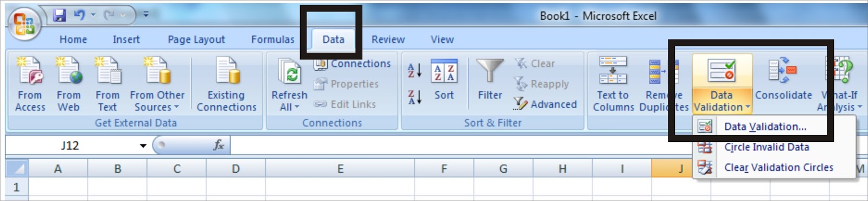Open Existing Connections
Viewport: 868px width, 201px height.
point(226,84)
